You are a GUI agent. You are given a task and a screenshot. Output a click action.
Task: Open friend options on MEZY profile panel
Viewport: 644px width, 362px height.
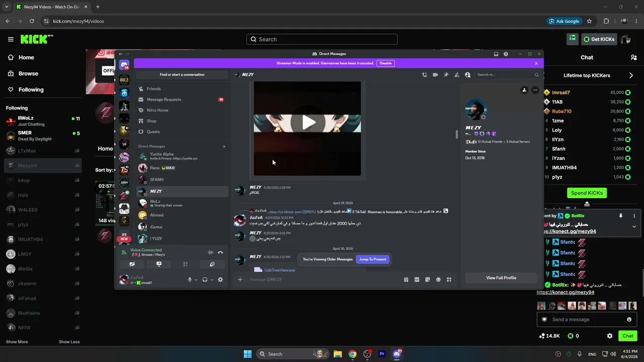click(524, 90)
